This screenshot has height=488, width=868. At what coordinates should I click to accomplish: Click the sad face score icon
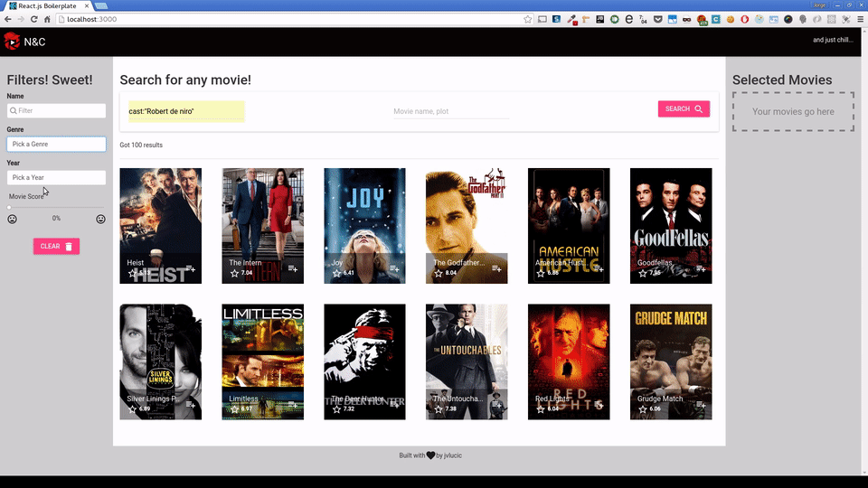pyautogui.click(x=12, y=219)
